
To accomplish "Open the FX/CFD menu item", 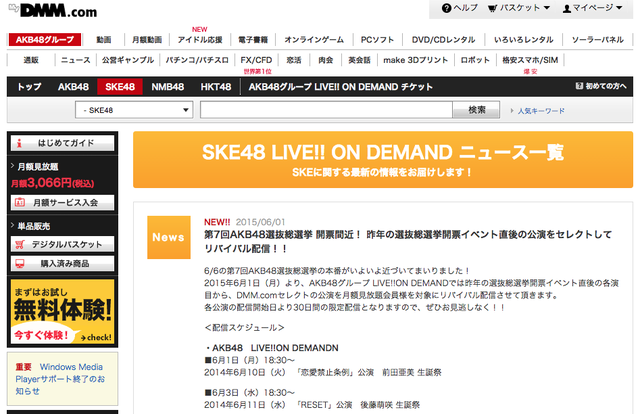I will point(256,60).
